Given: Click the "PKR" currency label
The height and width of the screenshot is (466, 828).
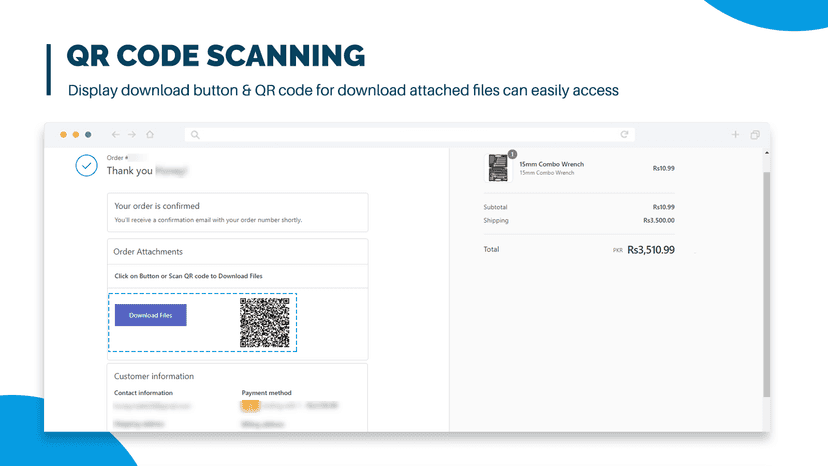Looking at the screenshot, I should point(618,250).
